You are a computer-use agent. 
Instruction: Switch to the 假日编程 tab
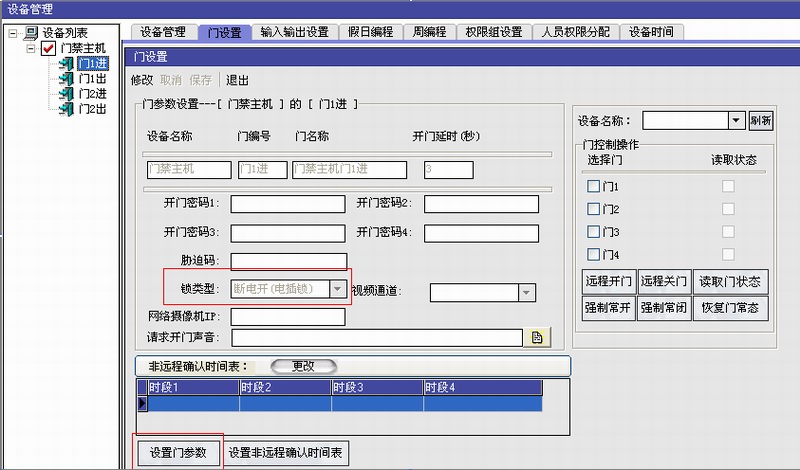click(370, 32)
